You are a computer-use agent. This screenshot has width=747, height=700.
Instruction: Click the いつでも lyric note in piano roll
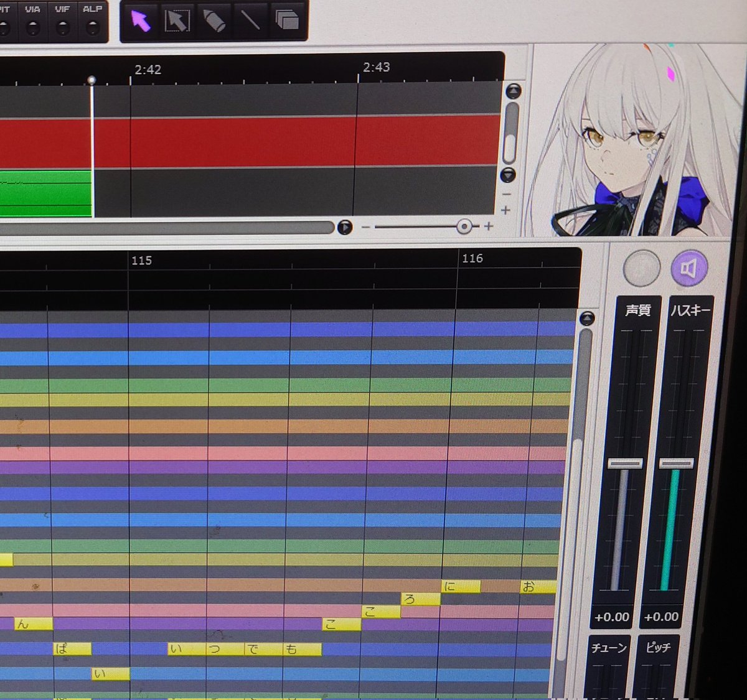(243, 649)
